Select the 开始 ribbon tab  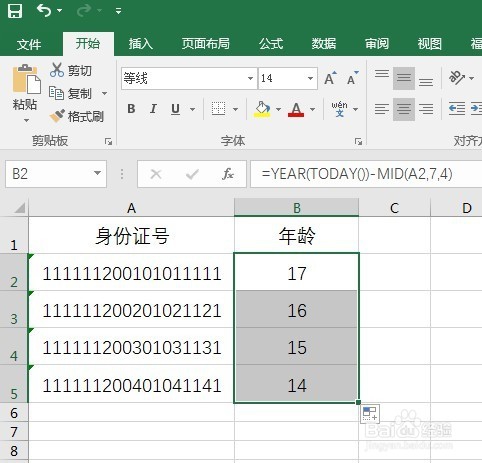(x=88, y=44)
